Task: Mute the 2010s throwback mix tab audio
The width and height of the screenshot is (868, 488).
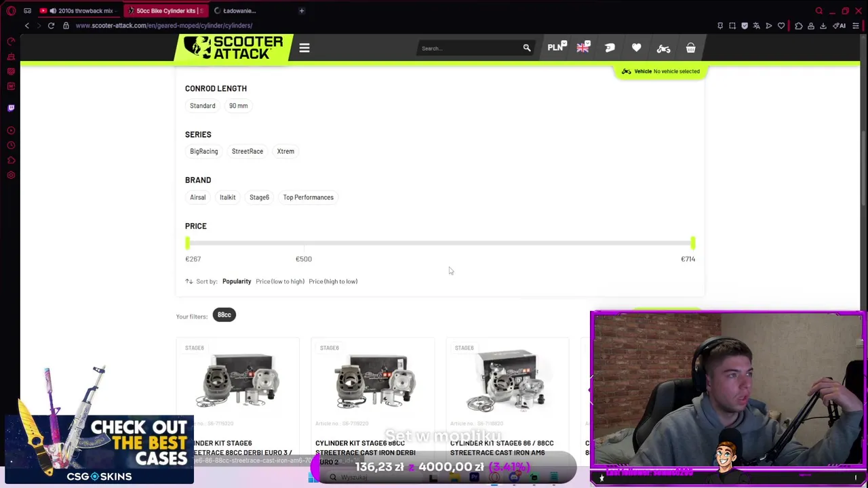Action: (x=52, y=11)
